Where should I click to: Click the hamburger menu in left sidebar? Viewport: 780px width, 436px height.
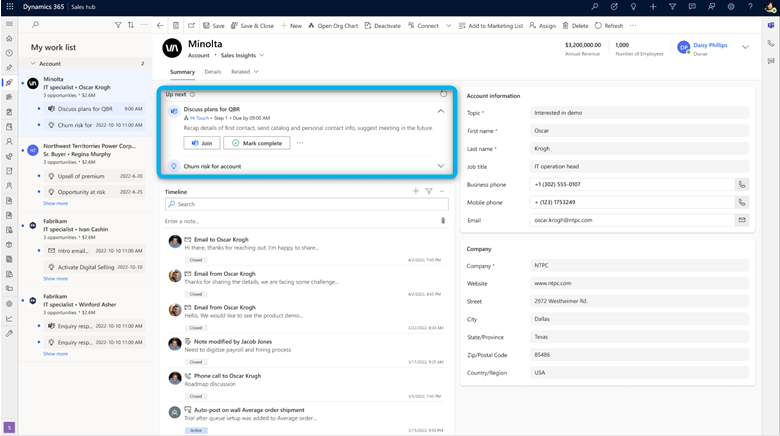tap(9, 24)
